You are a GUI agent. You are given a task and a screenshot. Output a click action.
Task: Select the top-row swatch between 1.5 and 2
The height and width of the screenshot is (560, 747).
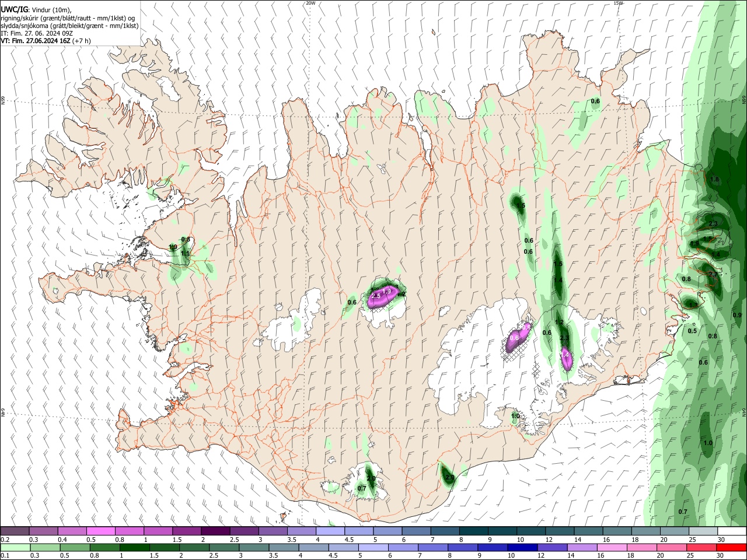186,531
